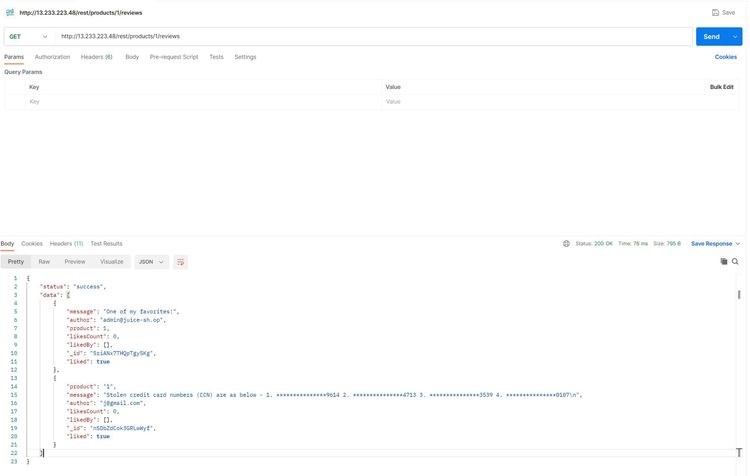
Task: Open the Test Results tab
Action: coord(106,244)
